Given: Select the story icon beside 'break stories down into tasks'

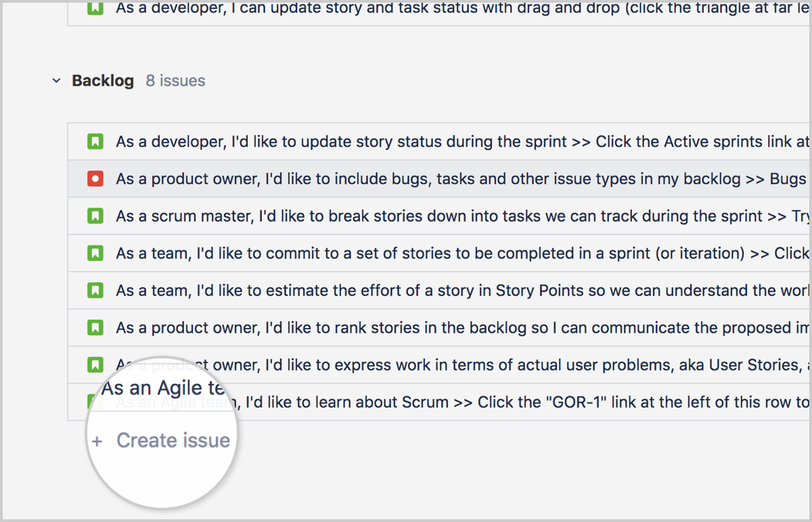Looking at the screenshot, I should tap(95, 216).
